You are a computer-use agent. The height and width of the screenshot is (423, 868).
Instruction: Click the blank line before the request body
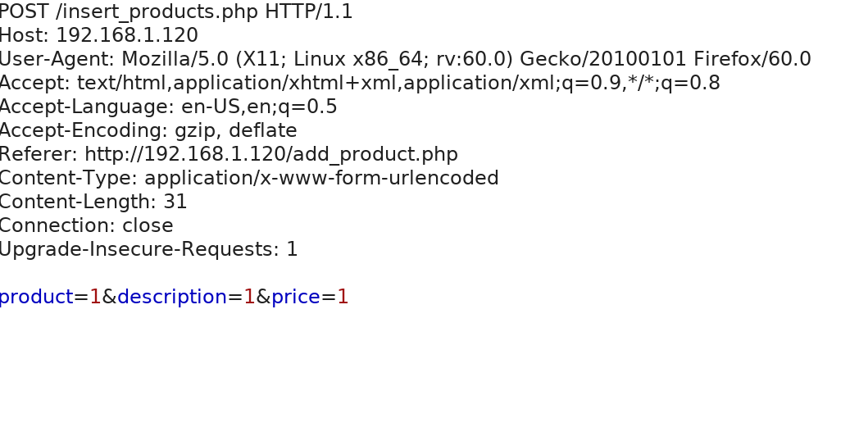pyautogui.click(x=434, y=274)
